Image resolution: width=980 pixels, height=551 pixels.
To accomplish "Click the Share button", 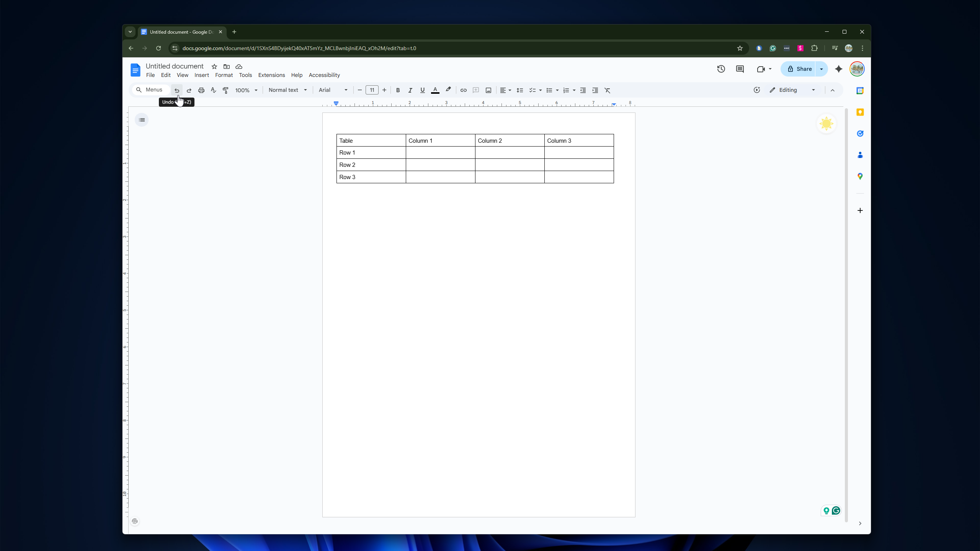I will pyautogui.click(x=799, y=69).
